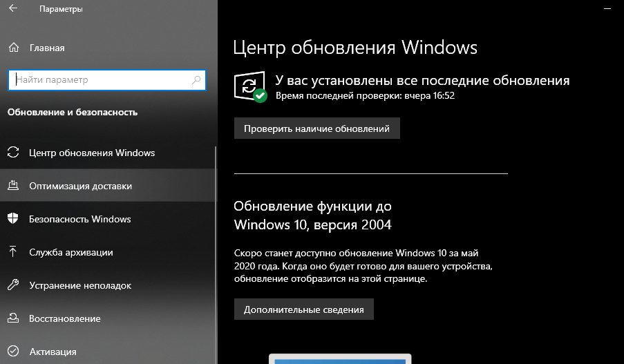Viewport: 624px width, 364px height.
Task: Click the paragraph beginning Скоро станет доступно
Action: click(363, 266)
